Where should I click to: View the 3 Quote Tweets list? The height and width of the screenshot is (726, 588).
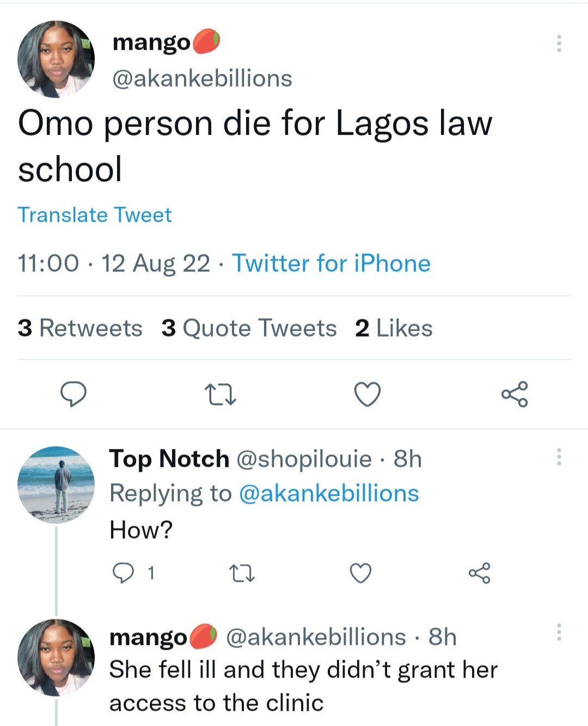pyautogui.click(x=249, y=328)
